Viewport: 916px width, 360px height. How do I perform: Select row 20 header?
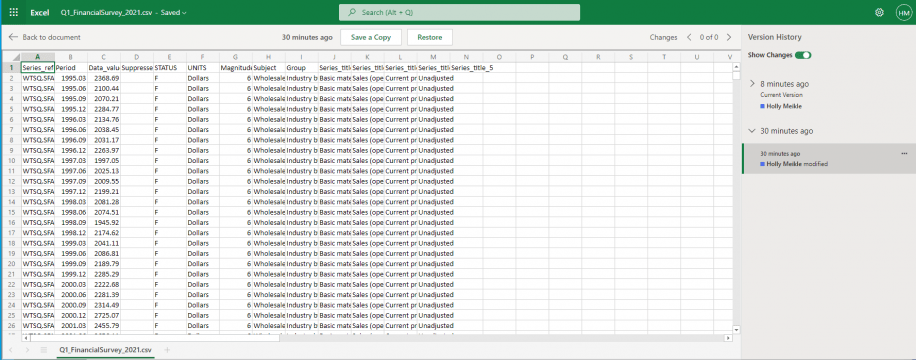tap(11, 263)
